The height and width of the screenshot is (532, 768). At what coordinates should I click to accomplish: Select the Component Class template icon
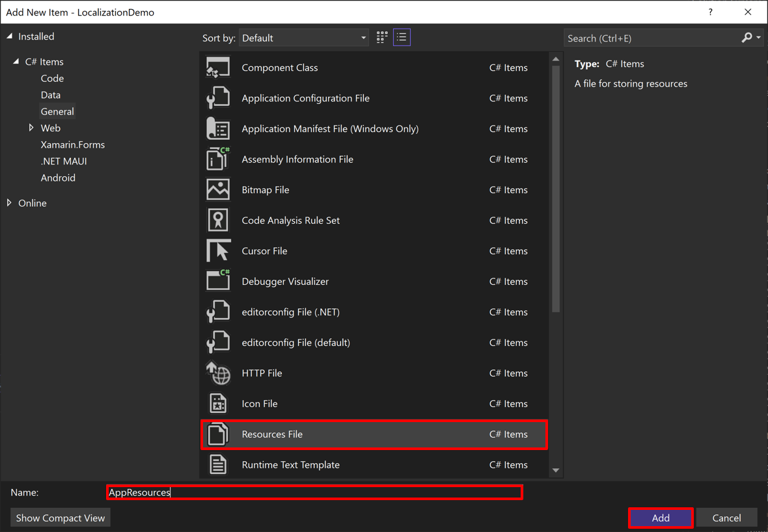(218, 67)
